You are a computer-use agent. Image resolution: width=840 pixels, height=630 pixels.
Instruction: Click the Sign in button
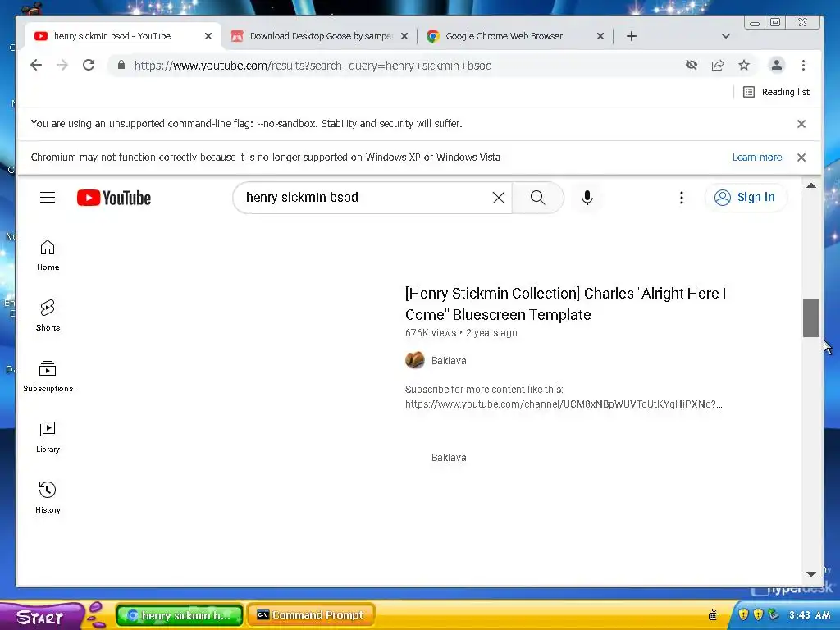[746, 198]
